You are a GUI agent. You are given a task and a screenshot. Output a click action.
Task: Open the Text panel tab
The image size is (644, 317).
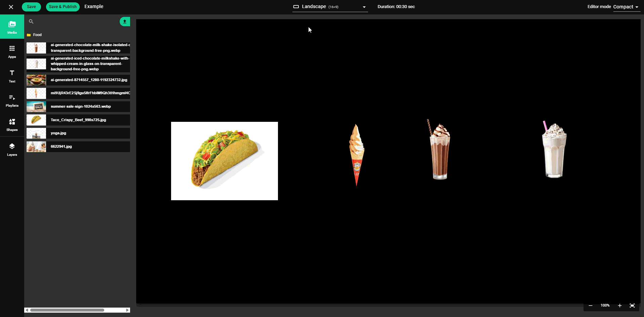coord(12,76)
